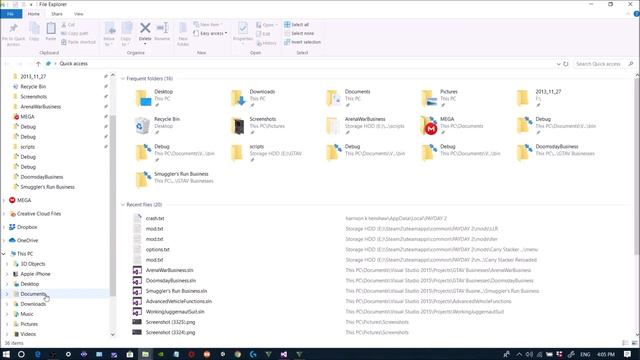
Task: Click the red X Delete icon
Action: 145,28
